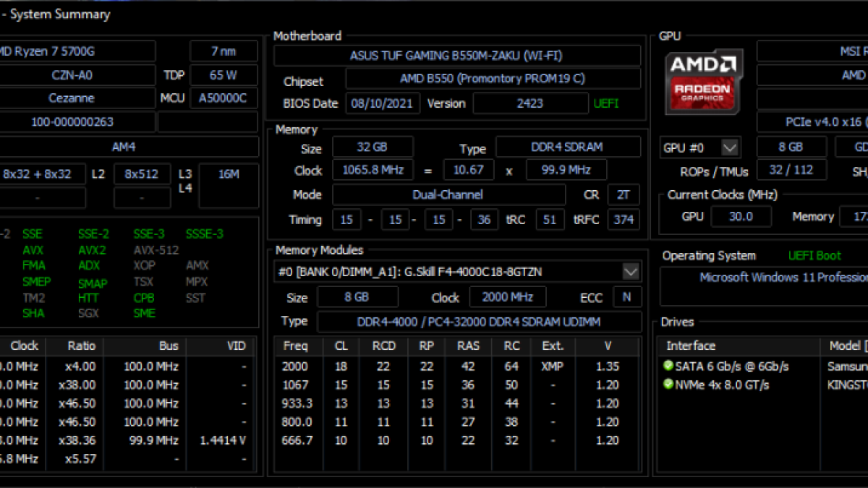The image size is (868, 488).
Task: Select the MCU value A50000C
Action: [224, 98]
